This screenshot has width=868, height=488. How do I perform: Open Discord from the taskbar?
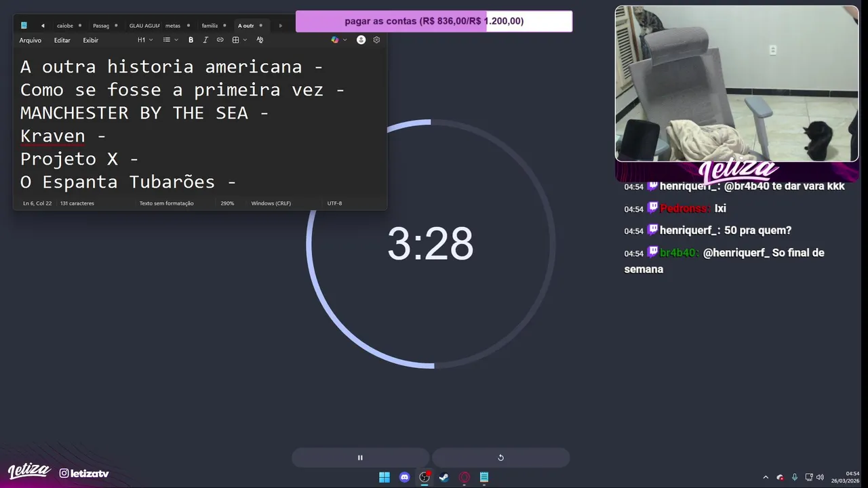(x=405, y=477)
